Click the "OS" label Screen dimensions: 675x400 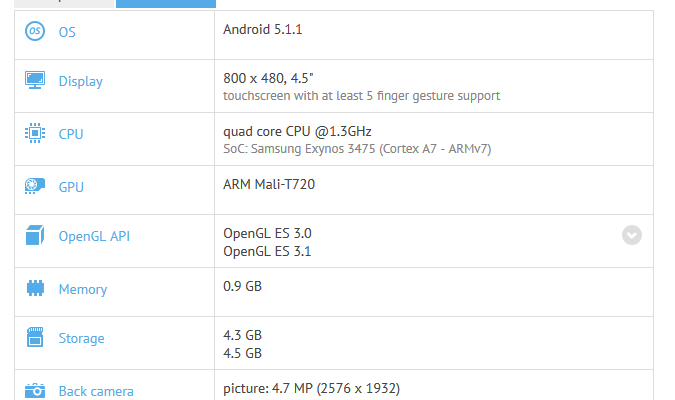tap(67, 32)
